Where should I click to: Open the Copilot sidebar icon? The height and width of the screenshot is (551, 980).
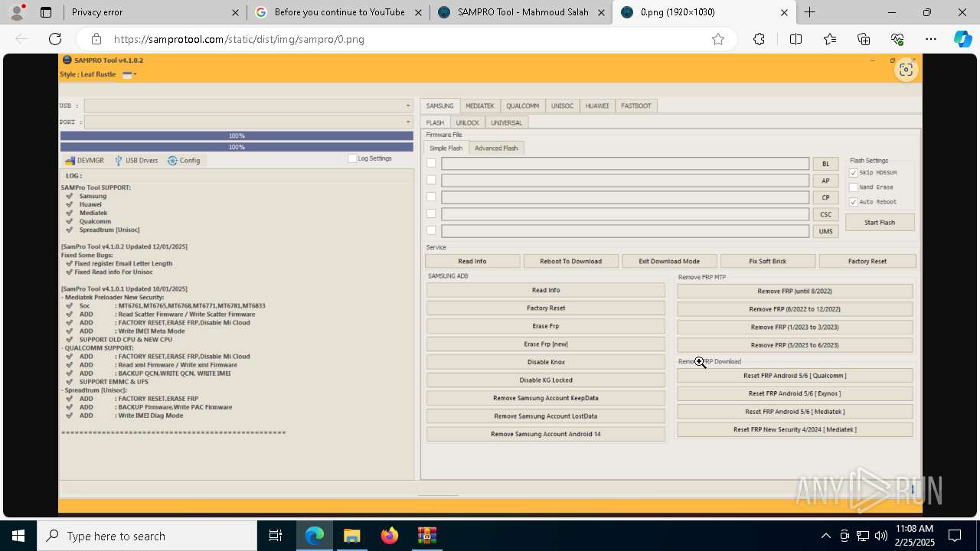point(962,39)
